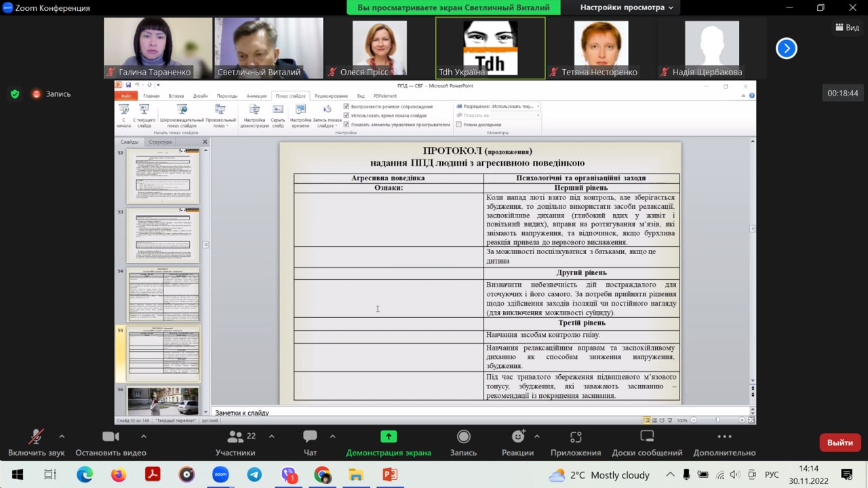Viewport: 868px width, 488px height.
Task: Expand audio options arrow beside Включить звук
Action: coord(62,436)
